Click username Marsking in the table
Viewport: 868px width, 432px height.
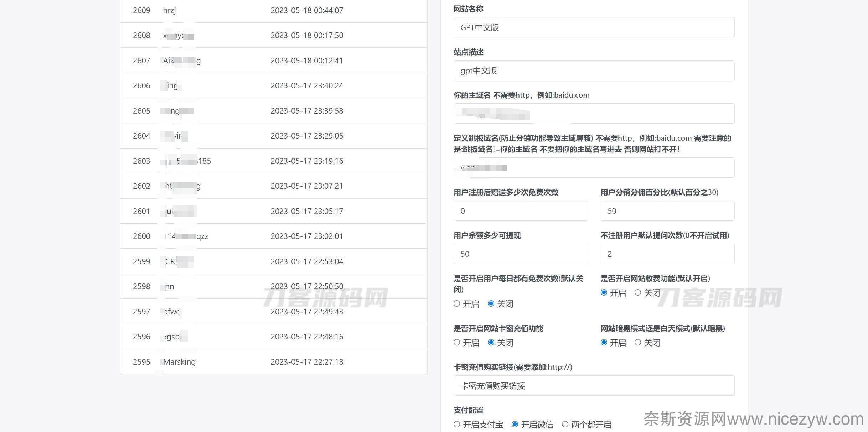[179, 362]
